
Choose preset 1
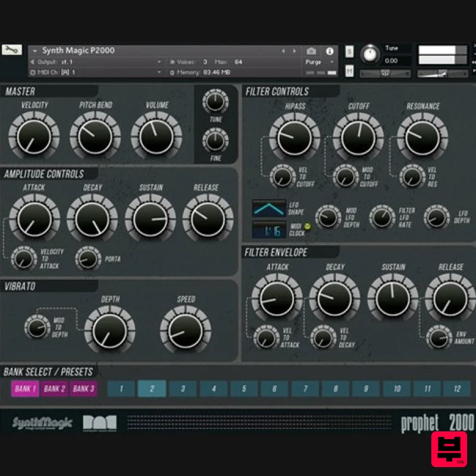click(121, 389)
